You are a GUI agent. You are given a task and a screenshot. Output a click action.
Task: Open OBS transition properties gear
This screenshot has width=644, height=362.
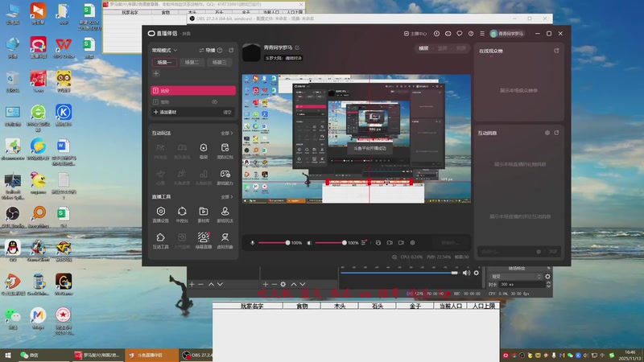[547, 277]
